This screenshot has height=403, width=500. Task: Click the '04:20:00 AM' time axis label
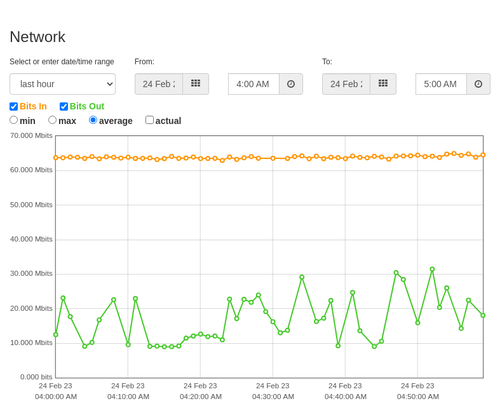coord(201,397)
